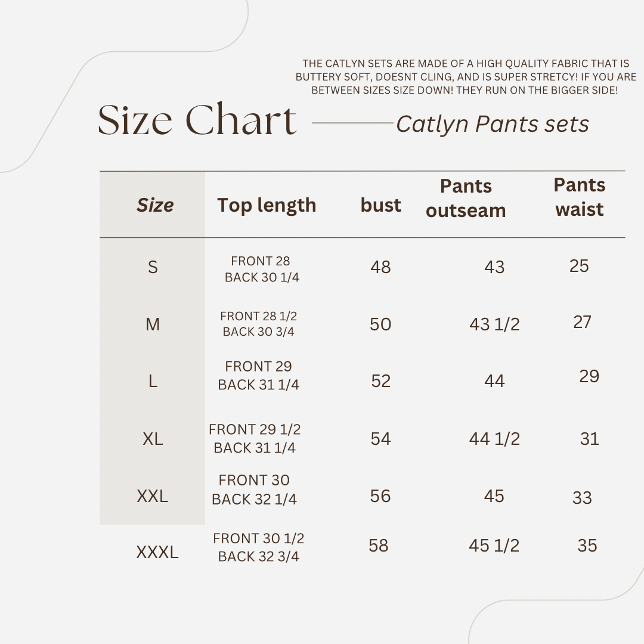This screenshot has width=644, height=644.
Task: Select the size "S" row label
Action: tap(153, 267)
